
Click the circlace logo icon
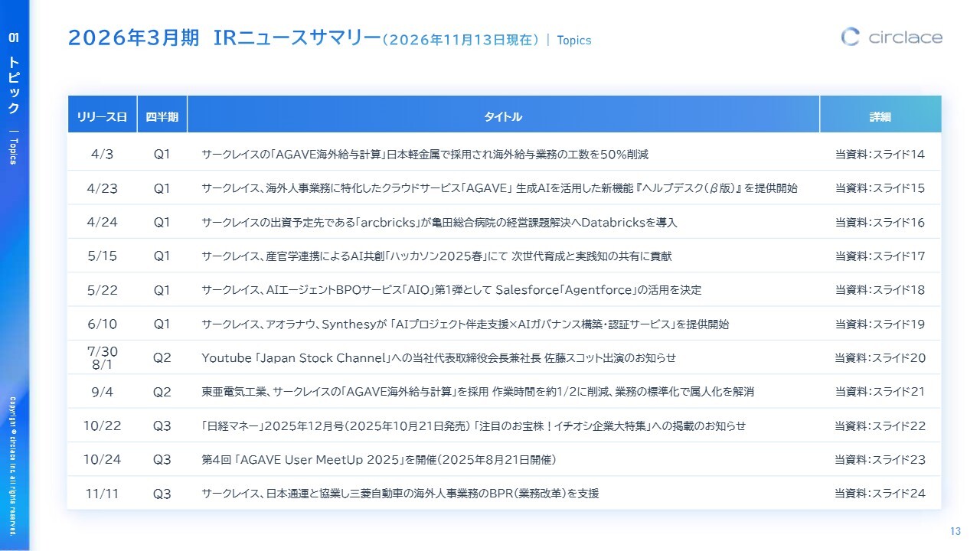[x=850, y=37]
